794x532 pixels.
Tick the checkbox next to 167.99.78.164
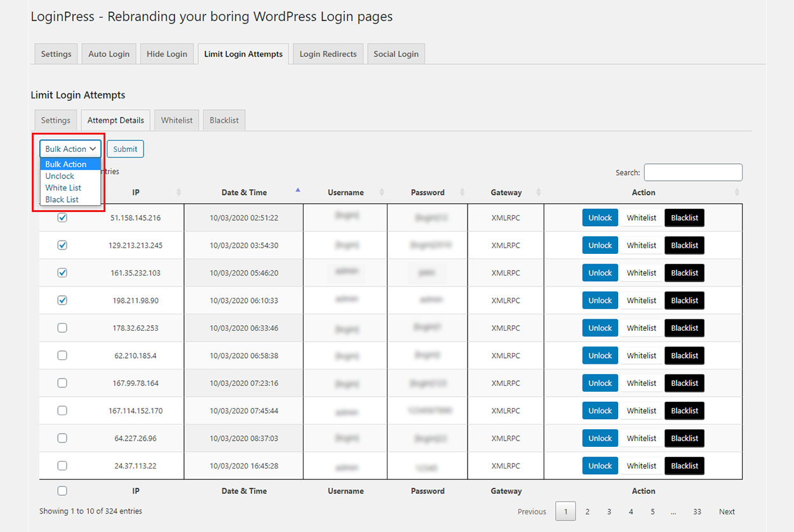click(x=62, y=383)
